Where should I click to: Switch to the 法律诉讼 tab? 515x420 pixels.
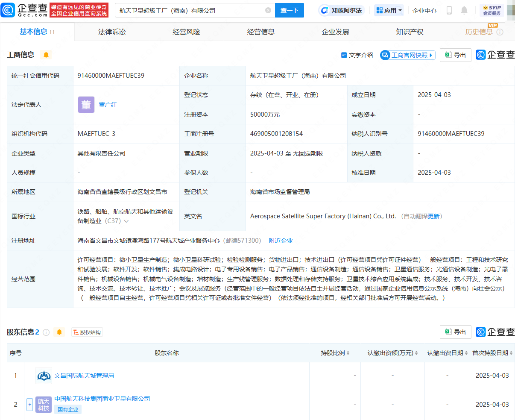[112, 32]
